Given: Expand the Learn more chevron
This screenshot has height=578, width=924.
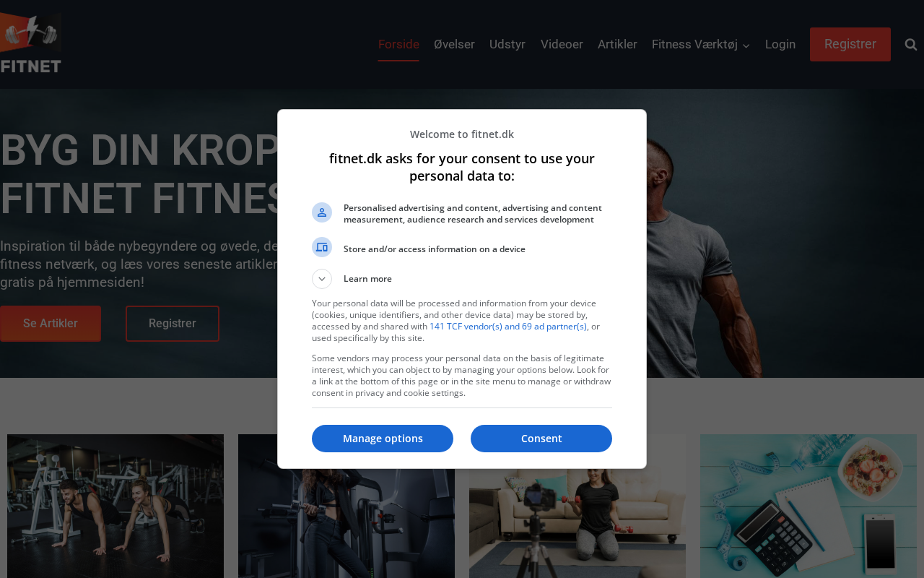Looking at the screenshot, I should 322,279.
